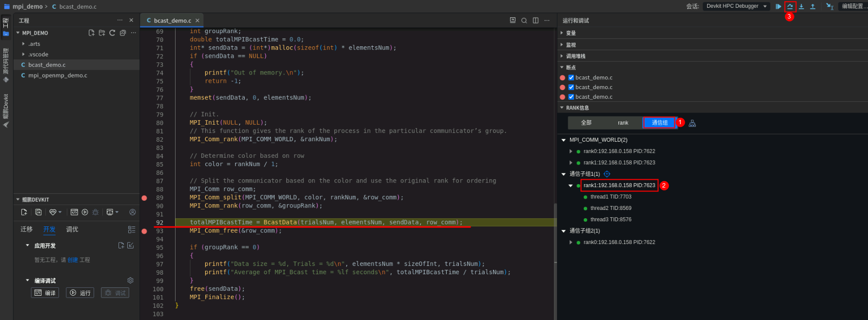Close the bcast_demo.c editor tab
Image resolution: width=868 pixels, height=320 pixels.
tap(197, 20)
